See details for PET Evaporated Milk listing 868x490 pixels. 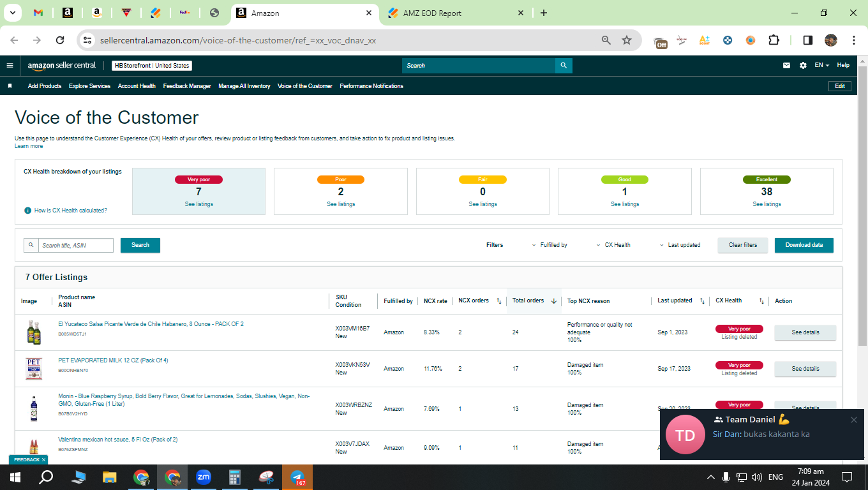click(x=805, y=369)
